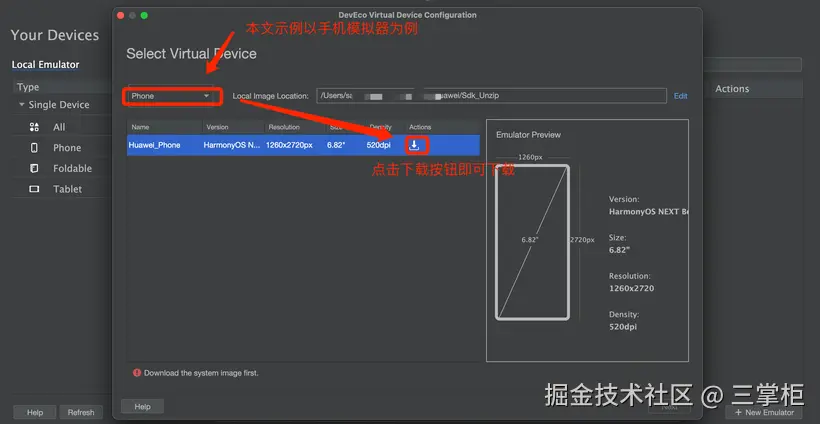Click the Phone icon in sidebar
Screen dimensions: 820x424
[x=34, y=148]
